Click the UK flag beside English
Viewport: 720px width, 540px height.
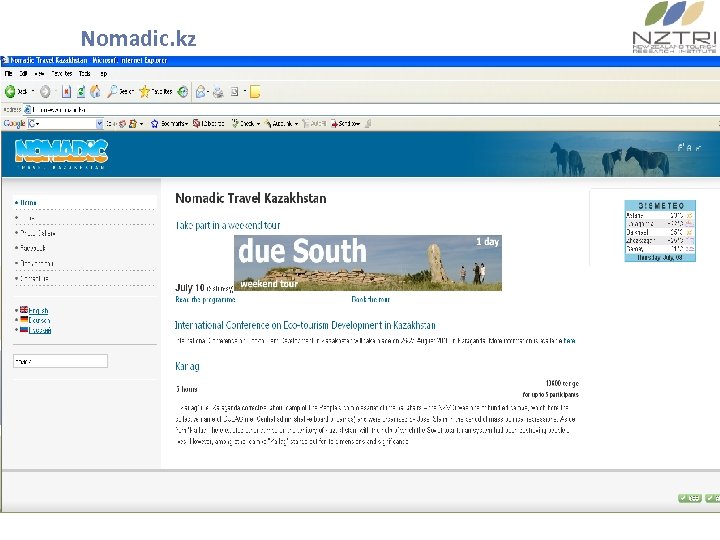(x=24, y=309)
